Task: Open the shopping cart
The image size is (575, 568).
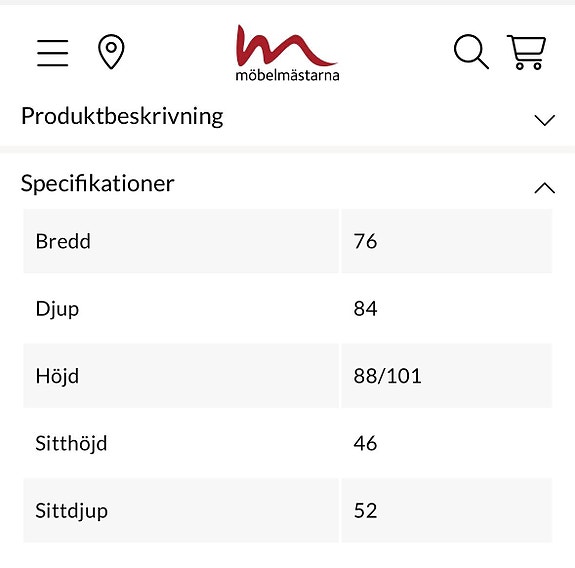Action: 527,52
